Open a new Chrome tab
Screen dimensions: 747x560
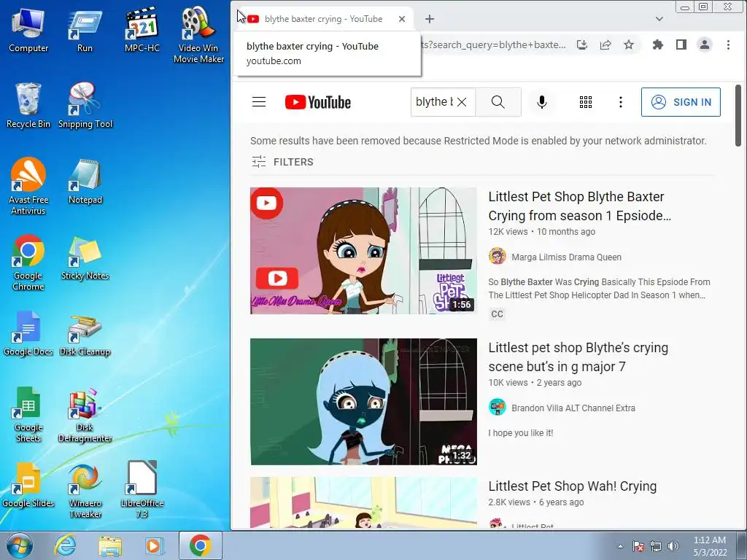[430, 19]
